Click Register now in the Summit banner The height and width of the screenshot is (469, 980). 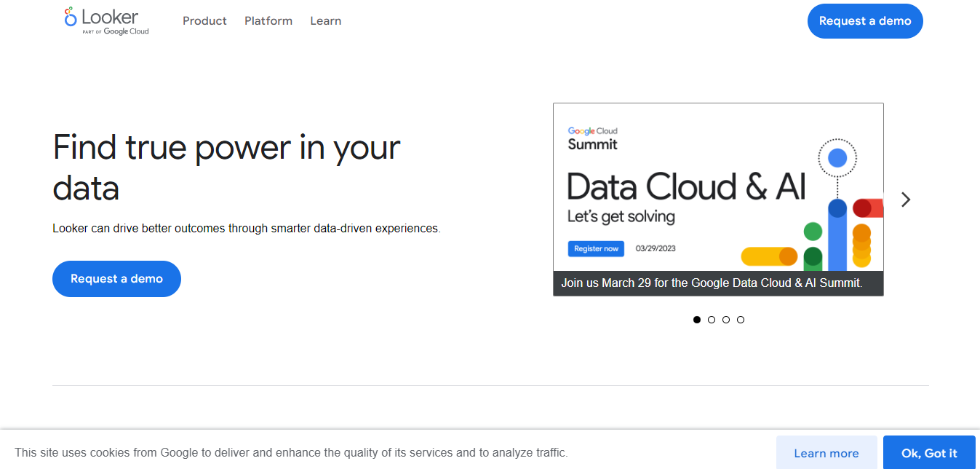click(x=596, y=248)
